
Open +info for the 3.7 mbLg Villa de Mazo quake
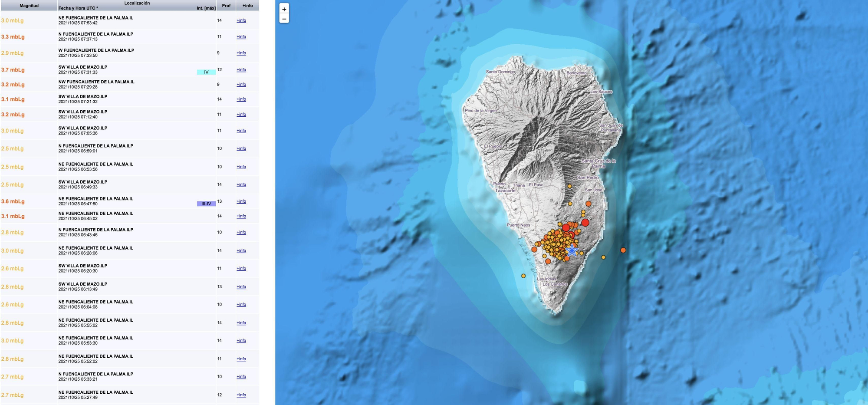(241, 69)
